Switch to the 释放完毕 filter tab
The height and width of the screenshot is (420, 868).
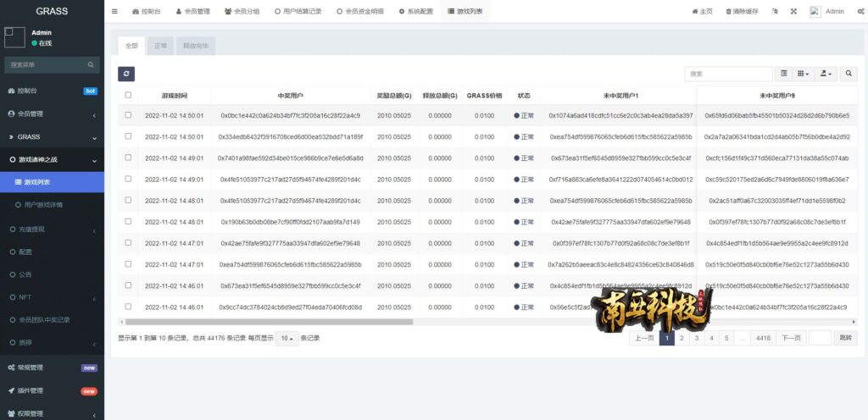[196, 46]
